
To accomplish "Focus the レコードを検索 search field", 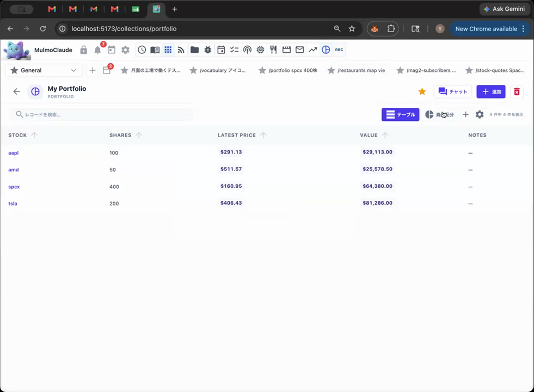I will point(101,114).
